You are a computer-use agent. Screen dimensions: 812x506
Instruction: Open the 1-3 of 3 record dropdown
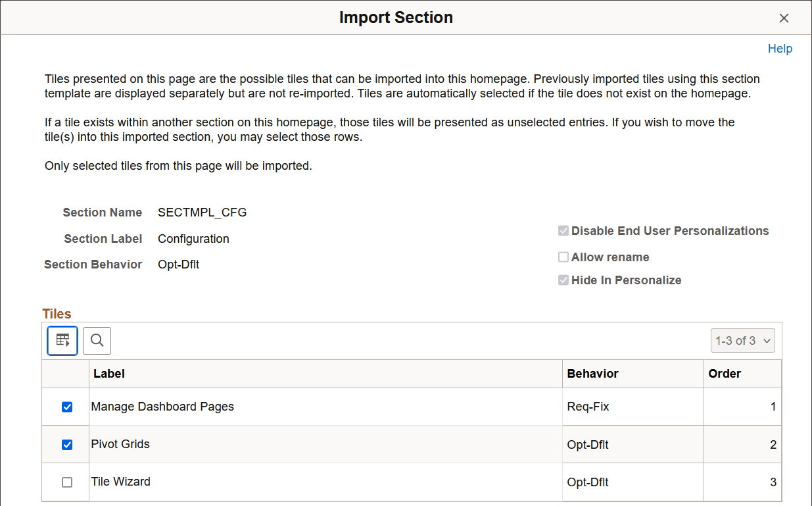click(x=742, y=340)
